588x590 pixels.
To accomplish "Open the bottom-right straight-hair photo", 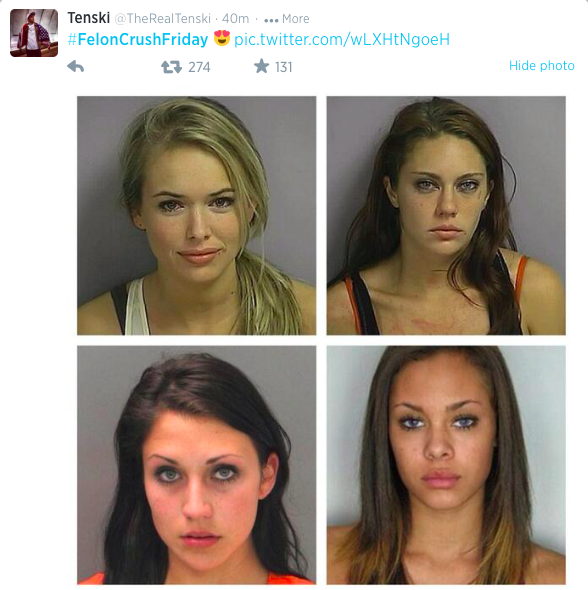I will [x=446, y=465].
